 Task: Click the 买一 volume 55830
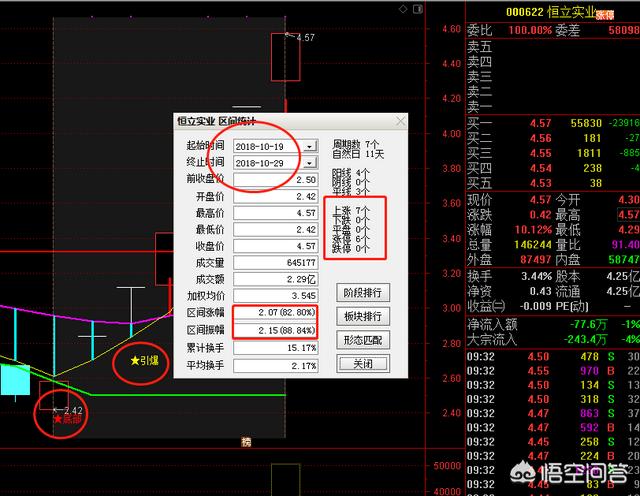(x=586, y=123)
